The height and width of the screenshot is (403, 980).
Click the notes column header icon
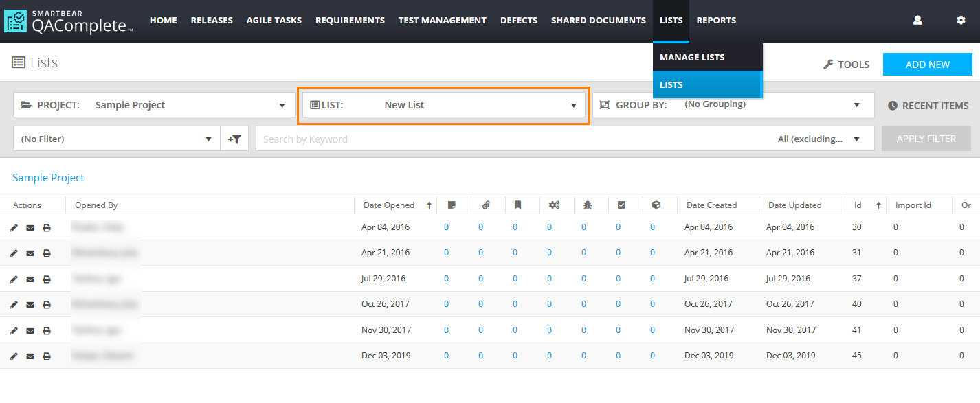(x=452, y=205)
